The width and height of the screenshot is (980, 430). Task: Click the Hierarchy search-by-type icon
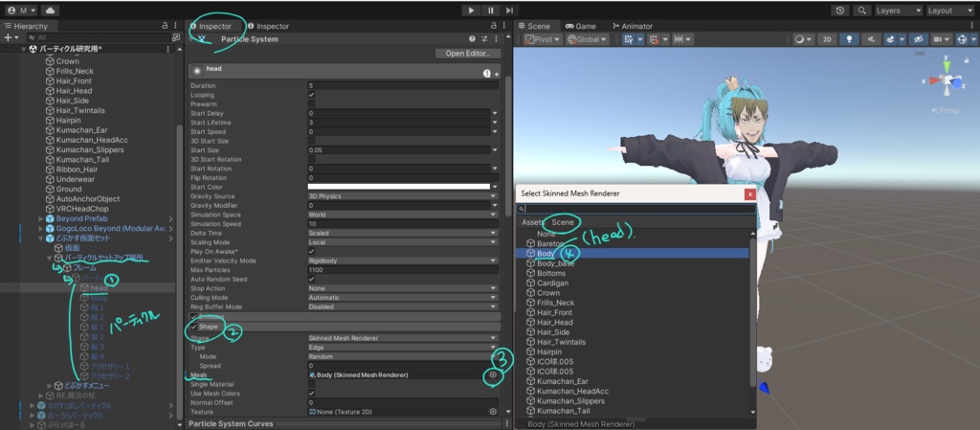pyautogui.click(x=176, y=37)
